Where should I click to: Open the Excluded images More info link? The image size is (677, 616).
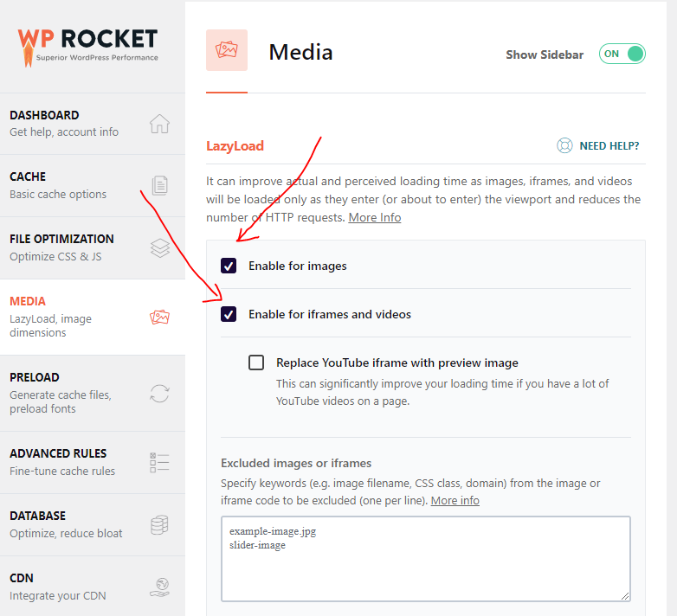point(455,500)
